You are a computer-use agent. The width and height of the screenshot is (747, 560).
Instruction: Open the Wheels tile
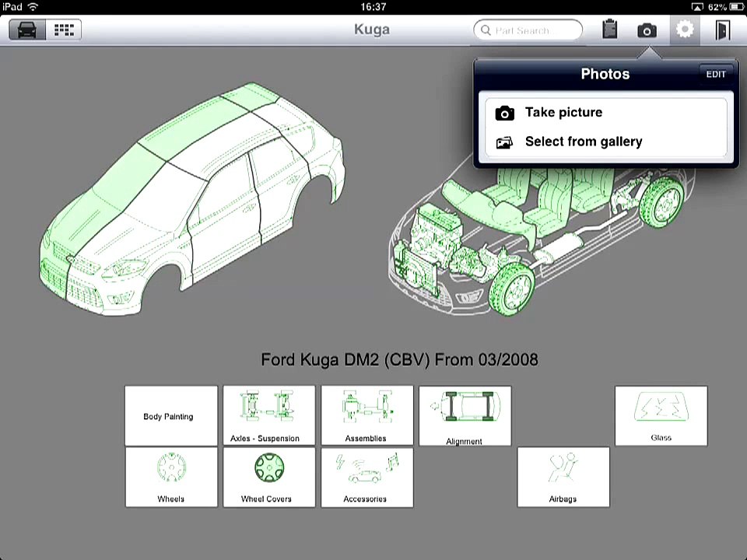[171, 477]
